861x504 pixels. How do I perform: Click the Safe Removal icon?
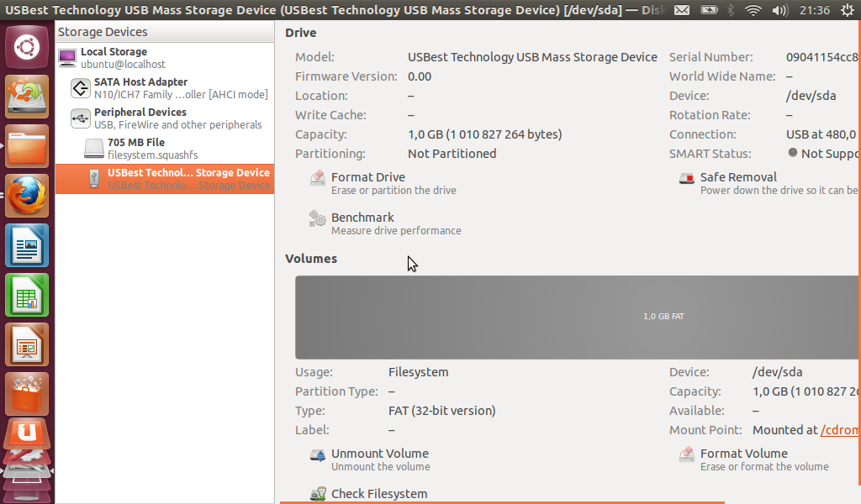pos(687,178)
